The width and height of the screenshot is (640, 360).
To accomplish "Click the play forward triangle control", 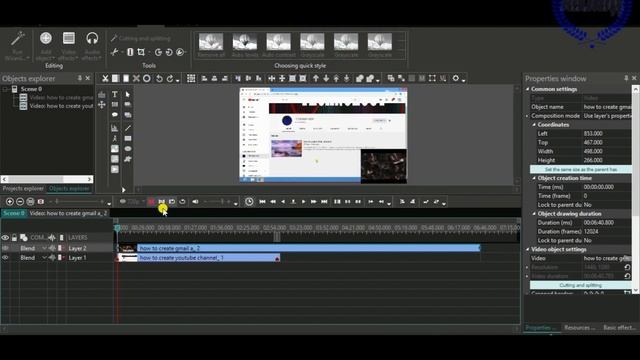I will pos(303,202).
